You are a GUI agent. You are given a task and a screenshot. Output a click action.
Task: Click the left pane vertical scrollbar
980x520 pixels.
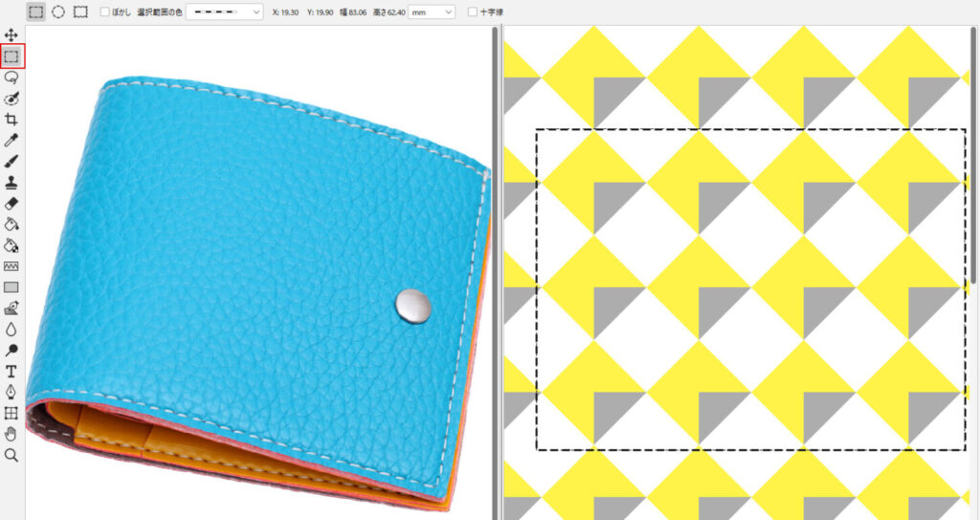pyautogui.click(x=495, y=272)
